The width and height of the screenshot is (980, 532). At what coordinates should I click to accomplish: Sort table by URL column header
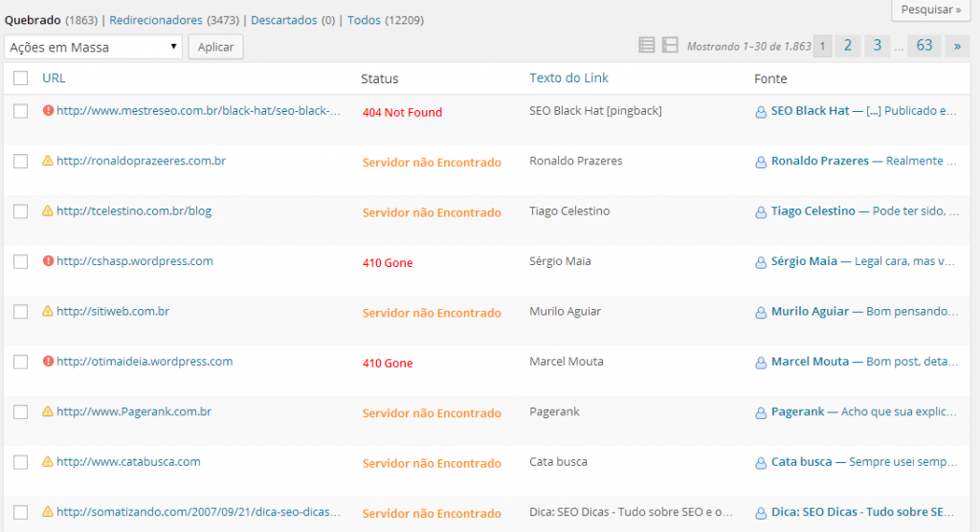tap(54, 78)
